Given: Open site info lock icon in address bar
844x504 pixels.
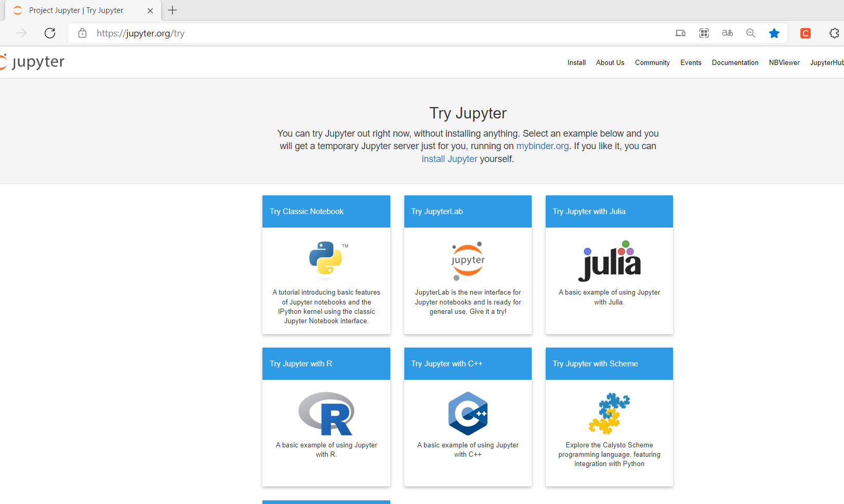Looking at the screenshot, I should click(x=82, y=33).
